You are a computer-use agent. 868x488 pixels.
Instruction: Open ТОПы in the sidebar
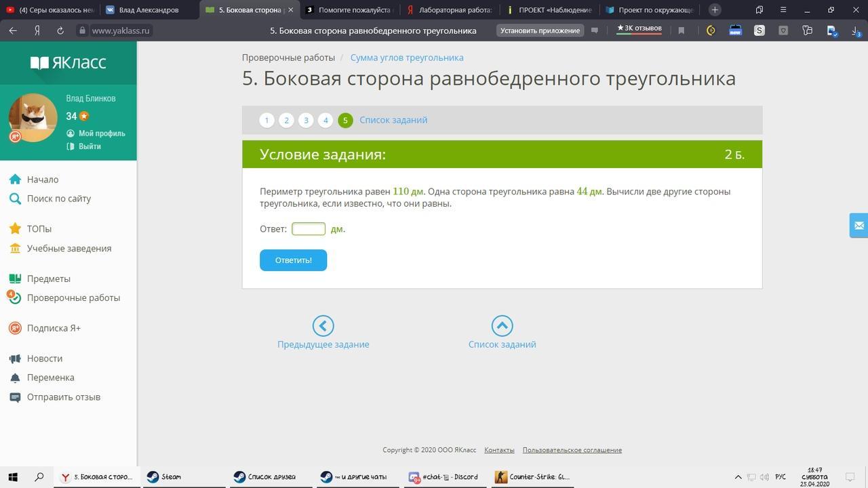39,229
